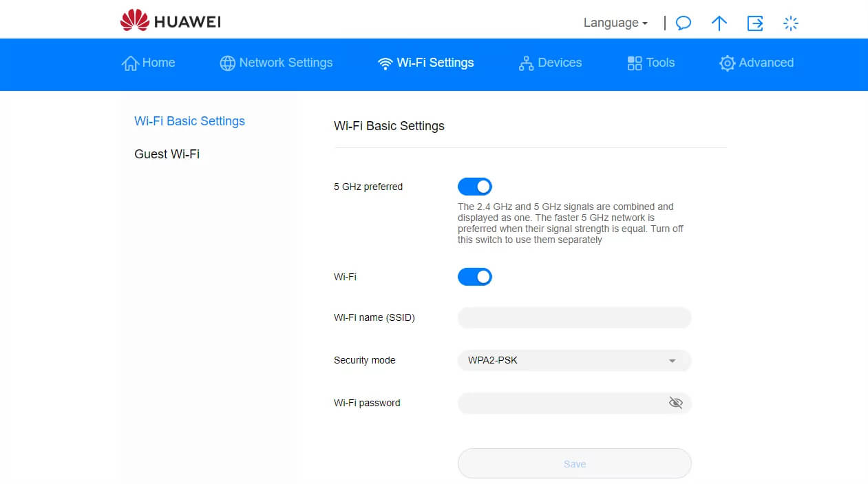
Task: Show the Wi-Fi password with eye icon
Action: [675, 403]
